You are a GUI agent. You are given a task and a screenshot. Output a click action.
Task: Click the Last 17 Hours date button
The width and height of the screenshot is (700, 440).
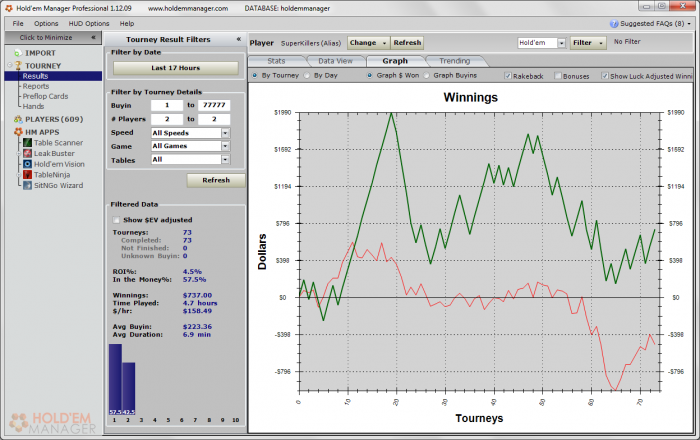pos(175,68)
